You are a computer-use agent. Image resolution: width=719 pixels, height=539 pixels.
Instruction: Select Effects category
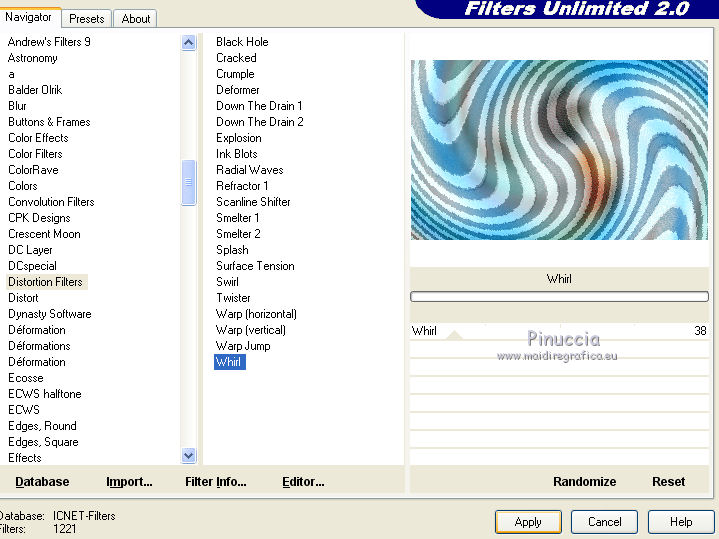pos(25,458)
